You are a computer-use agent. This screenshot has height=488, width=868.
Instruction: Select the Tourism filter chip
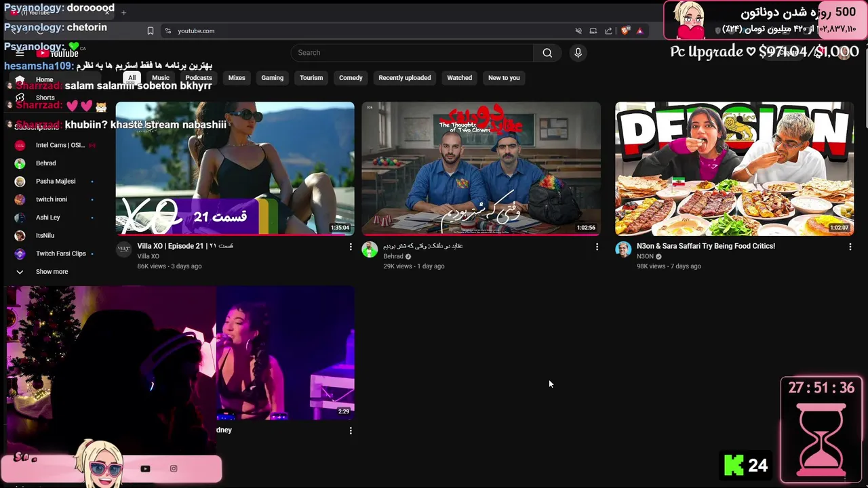click(311, 78)
